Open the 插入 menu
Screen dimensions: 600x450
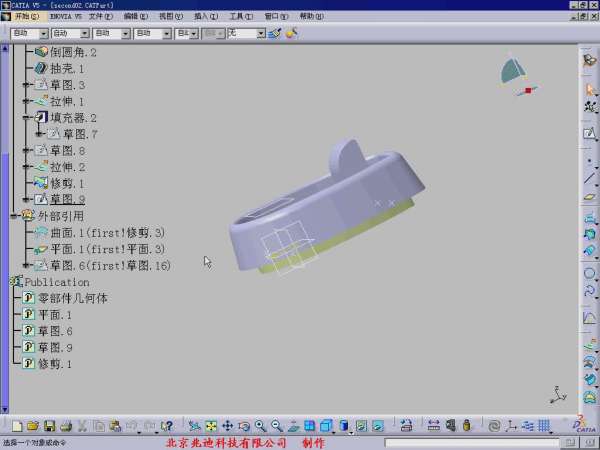click(x=204, y=17)
